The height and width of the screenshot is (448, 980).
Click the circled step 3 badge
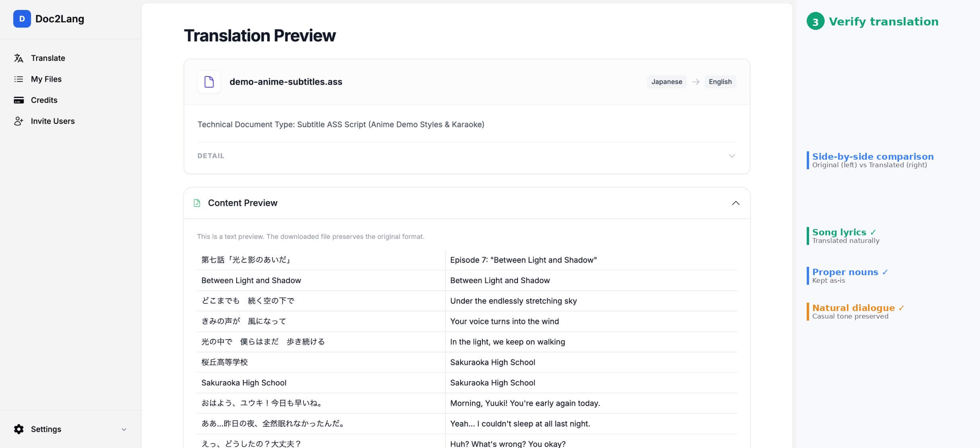click(815, 22)
